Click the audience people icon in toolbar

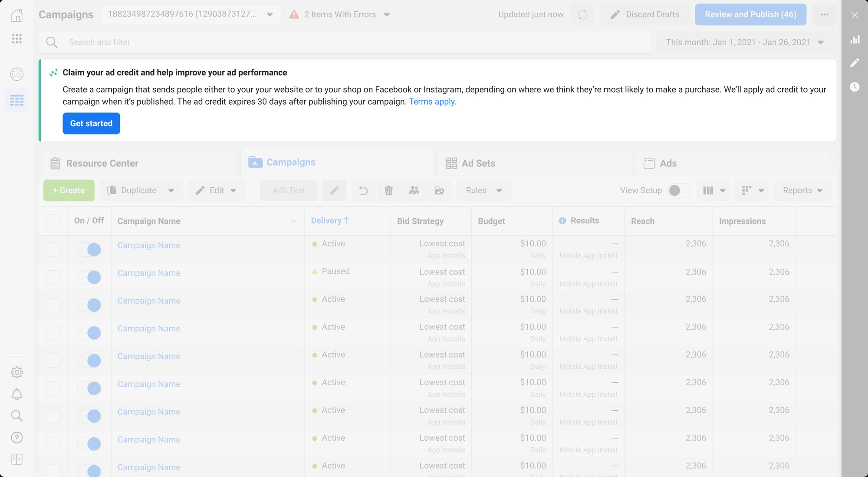414,190
